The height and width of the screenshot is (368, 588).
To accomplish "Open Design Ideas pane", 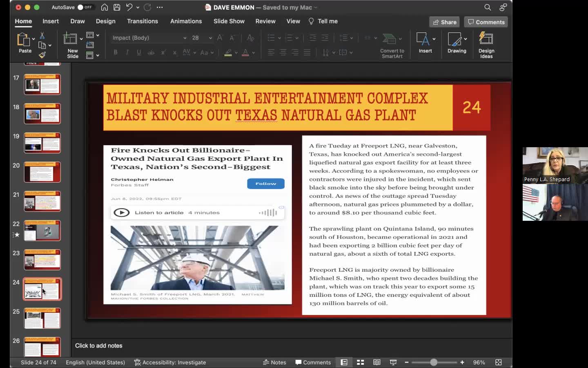I will 486,45.
